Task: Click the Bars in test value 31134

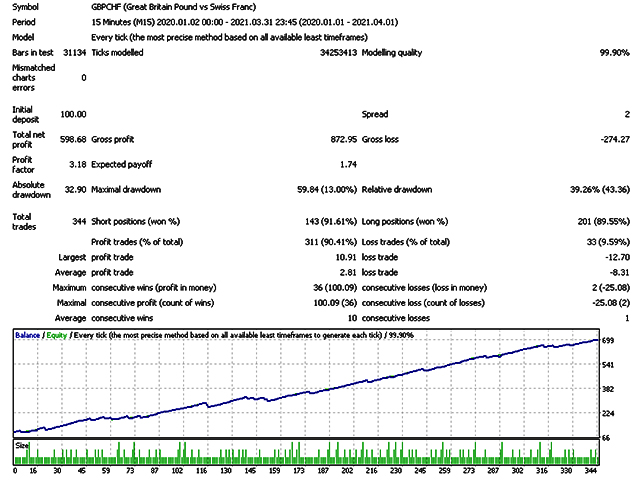Action: (75, 52)
